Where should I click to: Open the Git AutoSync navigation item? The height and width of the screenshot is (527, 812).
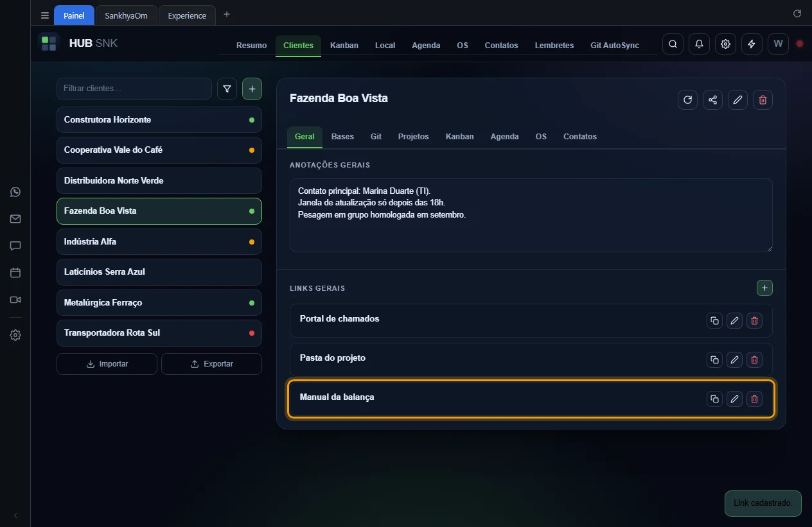point(615,45)
